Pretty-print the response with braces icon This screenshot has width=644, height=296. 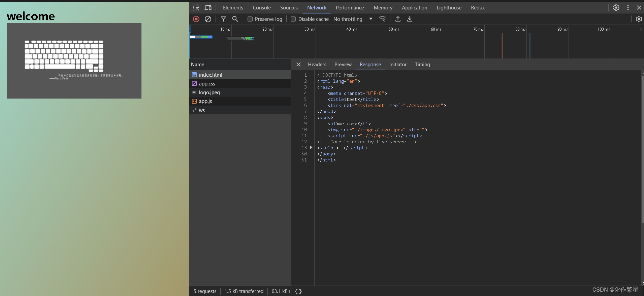click(x=298, y=291)
